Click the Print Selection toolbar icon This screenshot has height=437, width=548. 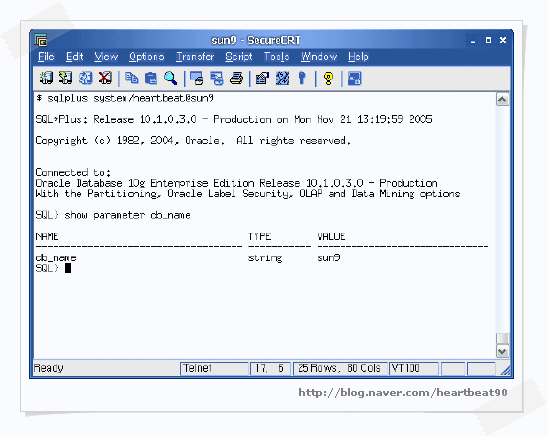[217, 78]
